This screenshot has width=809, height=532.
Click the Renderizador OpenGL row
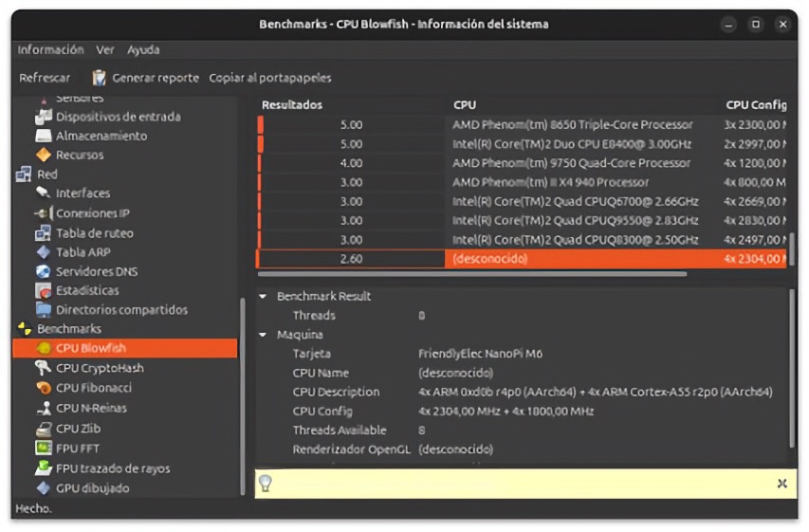[x=523, y=449]
